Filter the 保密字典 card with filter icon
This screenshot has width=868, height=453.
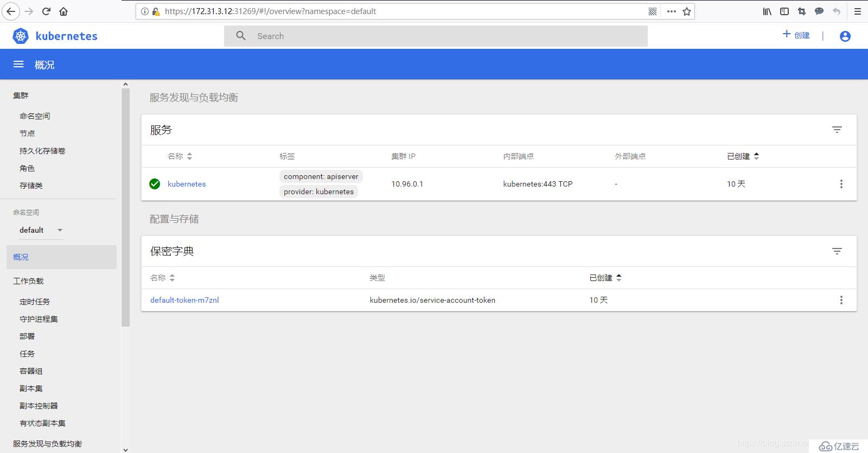837,251
